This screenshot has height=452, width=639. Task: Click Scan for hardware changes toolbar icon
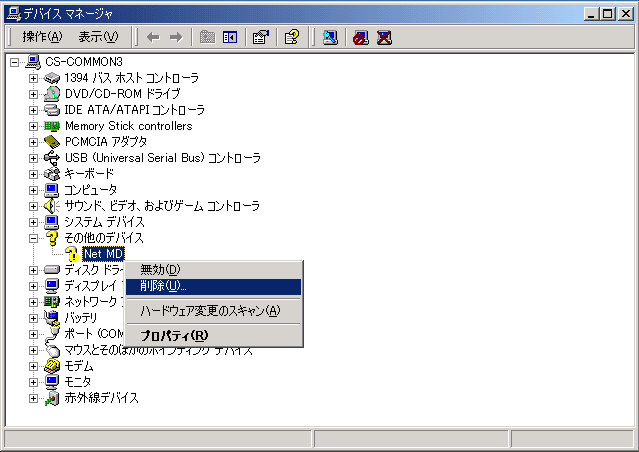pyautogui.click(x=330, y=37)
